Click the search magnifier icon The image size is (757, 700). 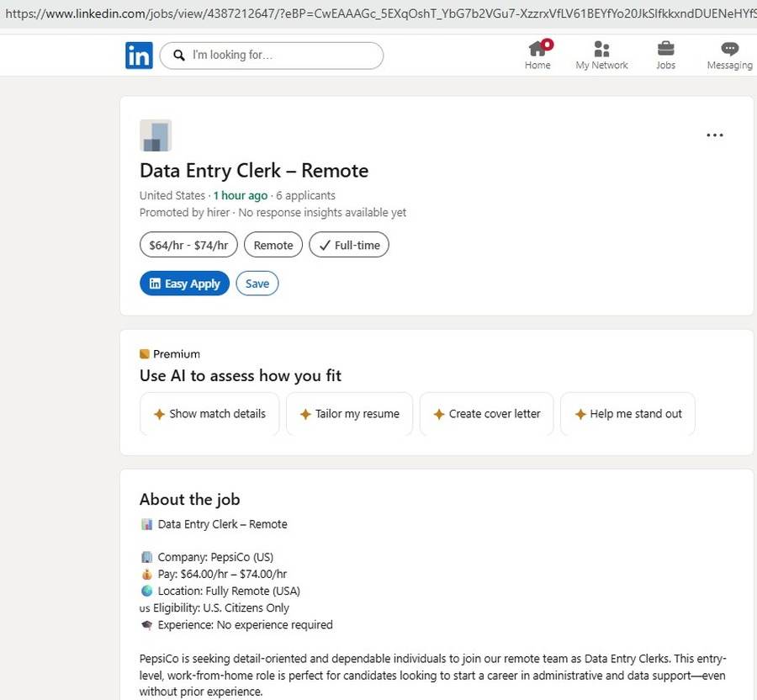(179, 56)
